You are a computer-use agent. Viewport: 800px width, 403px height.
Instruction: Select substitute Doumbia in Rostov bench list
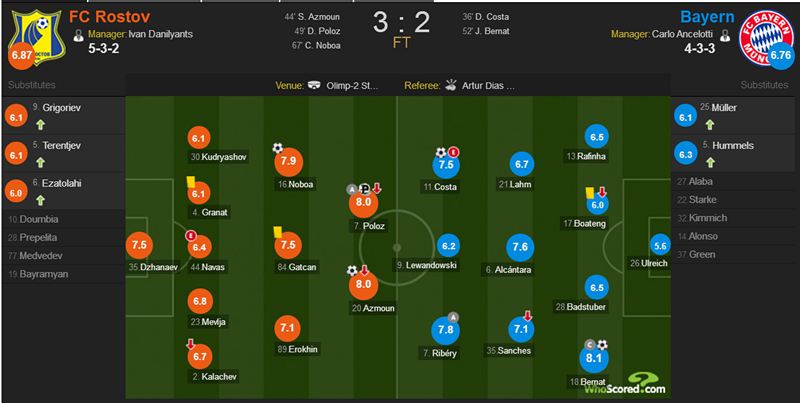coord(33,219)
